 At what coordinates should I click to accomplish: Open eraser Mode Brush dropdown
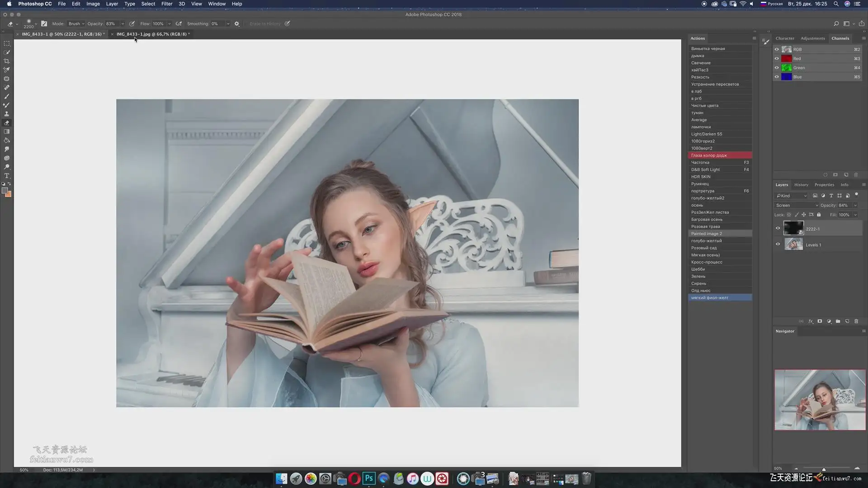76,23
